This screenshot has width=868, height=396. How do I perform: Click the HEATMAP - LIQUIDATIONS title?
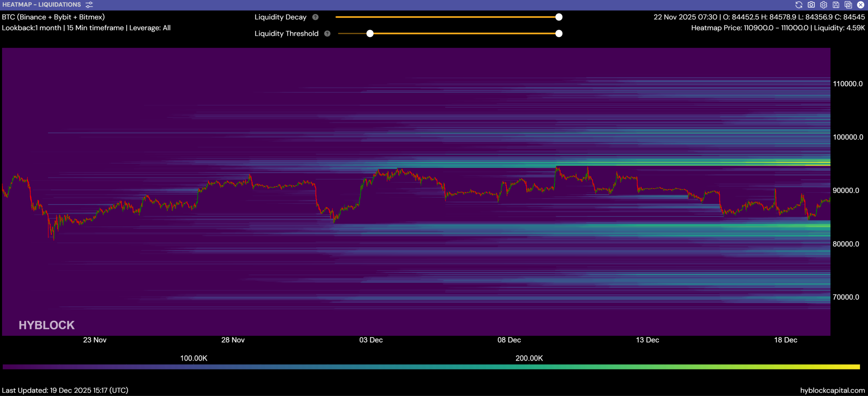click(x=42, y=5)
